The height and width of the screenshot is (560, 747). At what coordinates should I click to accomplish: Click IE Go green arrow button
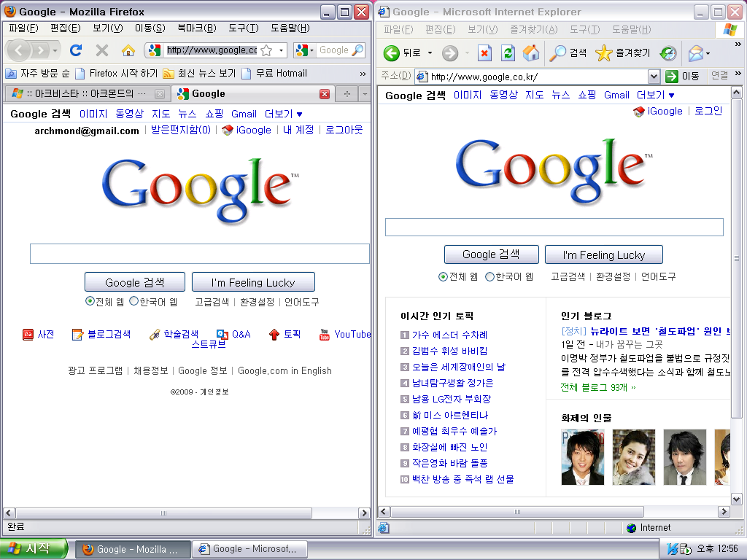(x=672, y=76)
